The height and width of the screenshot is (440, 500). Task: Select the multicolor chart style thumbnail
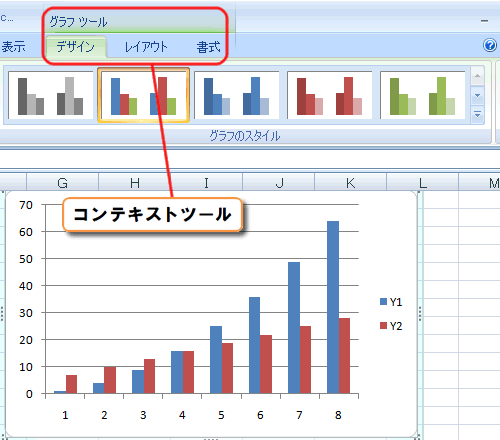144,95
